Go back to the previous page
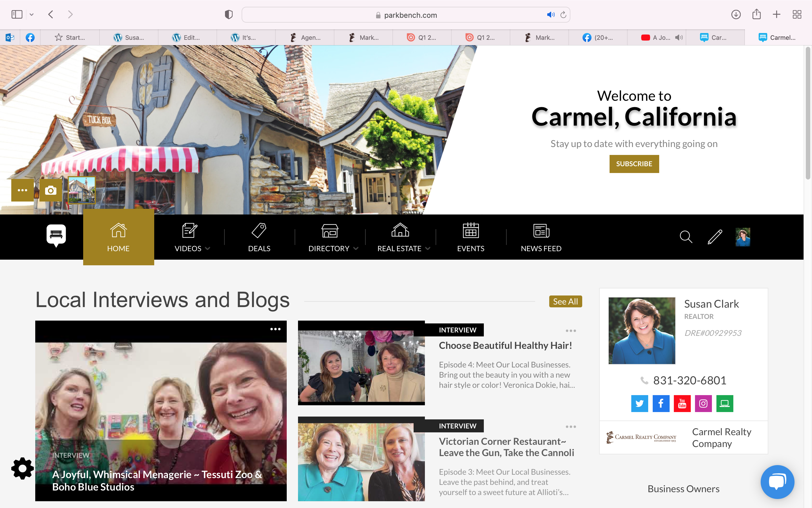Viewport: 812px width, 508px height. click(x=51, y=14)
